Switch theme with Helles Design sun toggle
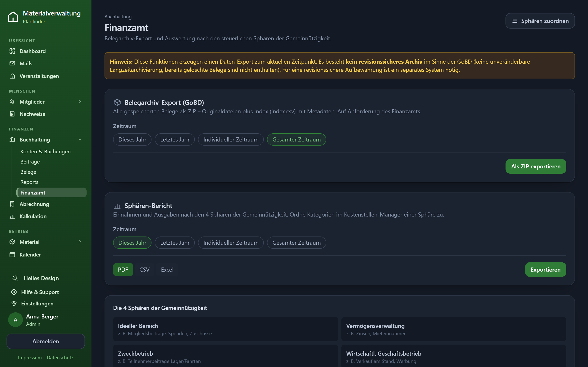This screenshot has width=588, height=367. tap(15, 278)
